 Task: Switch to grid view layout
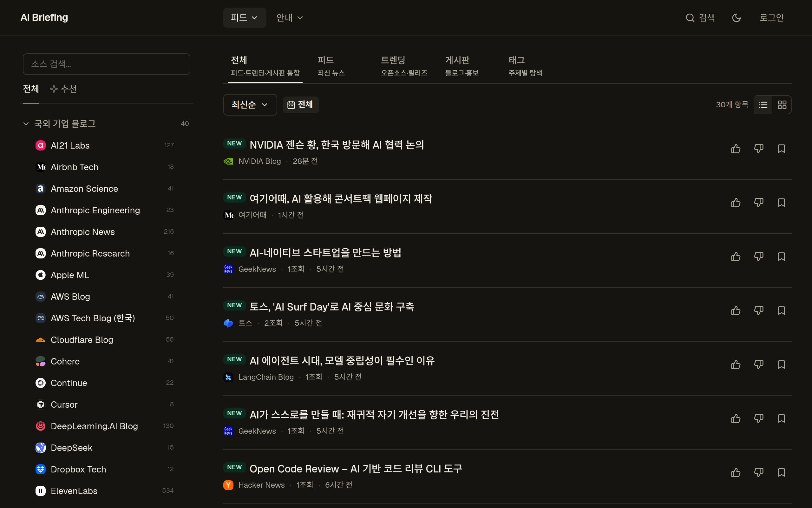pyautogui.click(x=782, y=105)
